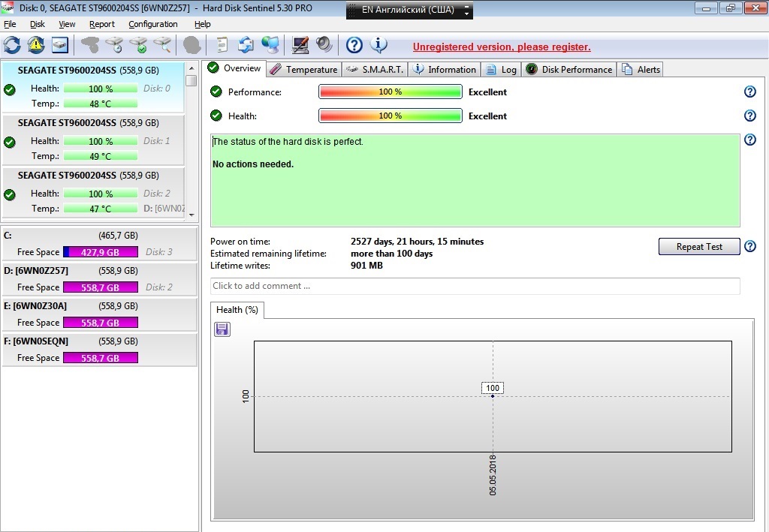Image resolution: width=769 pixels, height=532 pixels.
Task: Select drive F: [6WN0SEQN] entry
Action: coord(100,349)
